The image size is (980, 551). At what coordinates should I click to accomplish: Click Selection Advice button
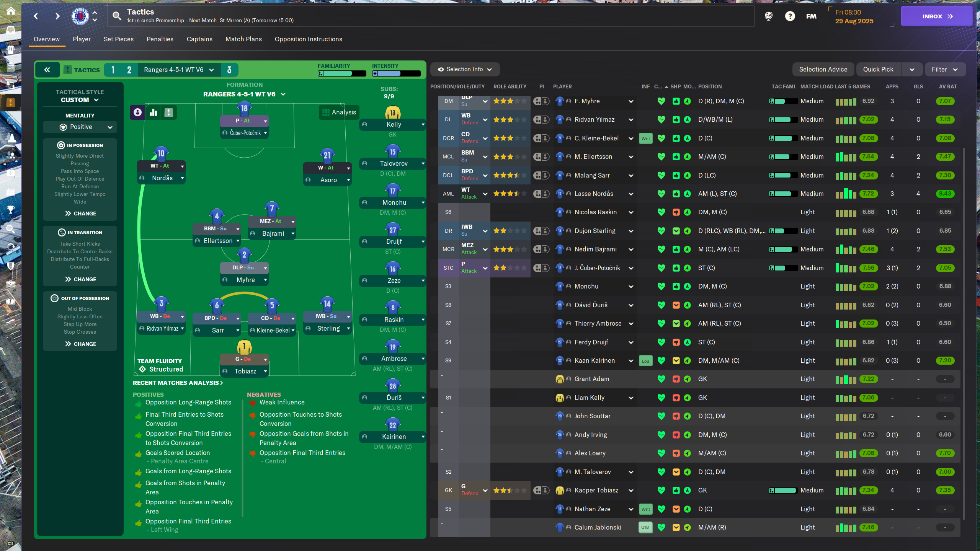pyautogui.click(x=823, y=69)
